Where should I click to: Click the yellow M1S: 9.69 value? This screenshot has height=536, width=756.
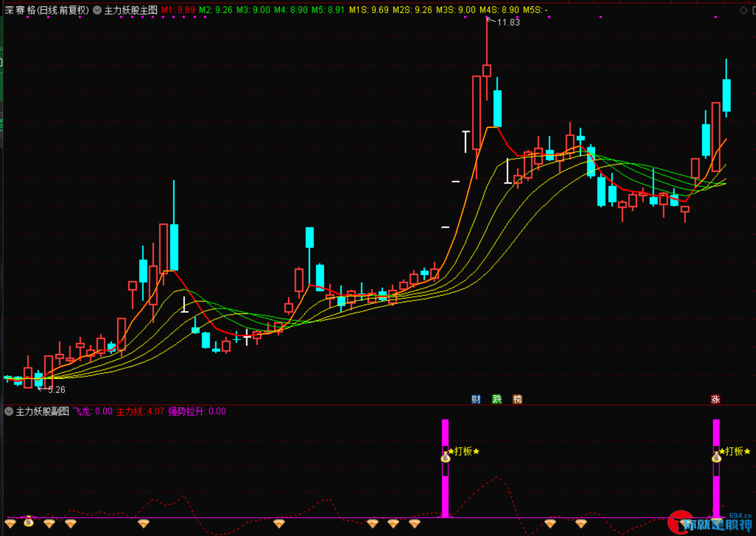(369, 10)
